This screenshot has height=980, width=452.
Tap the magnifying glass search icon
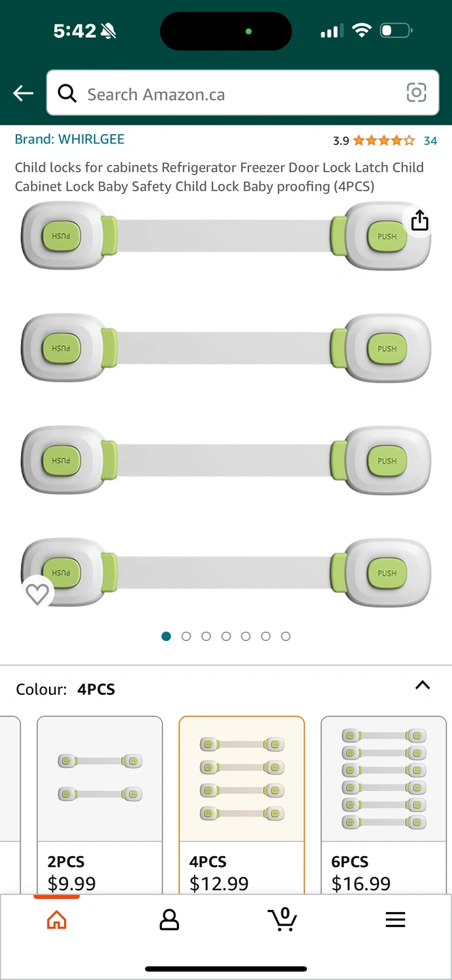pyautogui.click(x=67, y=93)
